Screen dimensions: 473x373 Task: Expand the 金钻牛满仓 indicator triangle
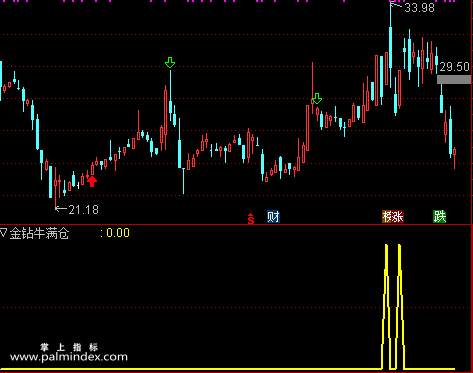click(x=3, y=232)
